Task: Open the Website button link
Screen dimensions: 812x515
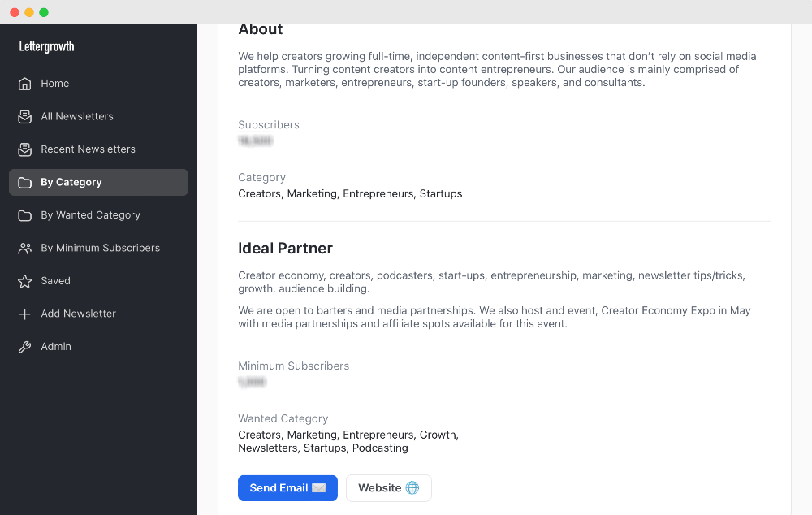Action: click(x=388, y=488)
